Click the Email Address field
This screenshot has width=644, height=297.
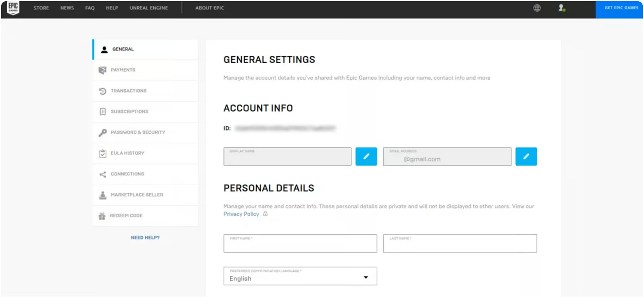tap(447, 156)
